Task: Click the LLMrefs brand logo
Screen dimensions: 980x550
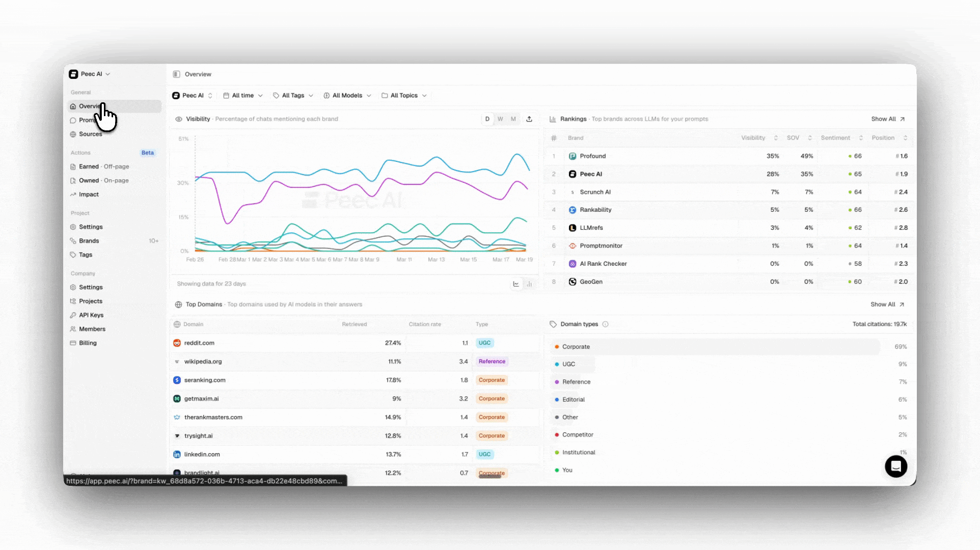Action: [573, 228]
